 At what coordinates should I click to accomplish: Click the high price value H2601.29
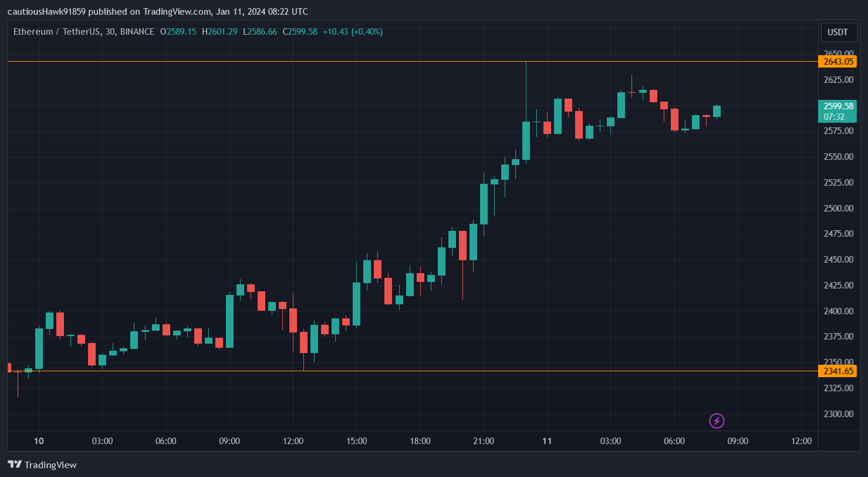point(220,32)
